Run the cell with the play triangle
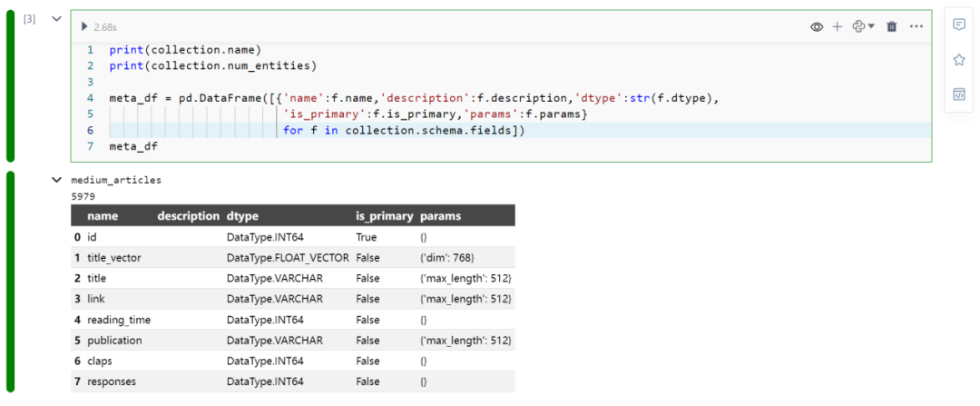The height and width of the screenshot is (406, 980). (x=84, y=27)
